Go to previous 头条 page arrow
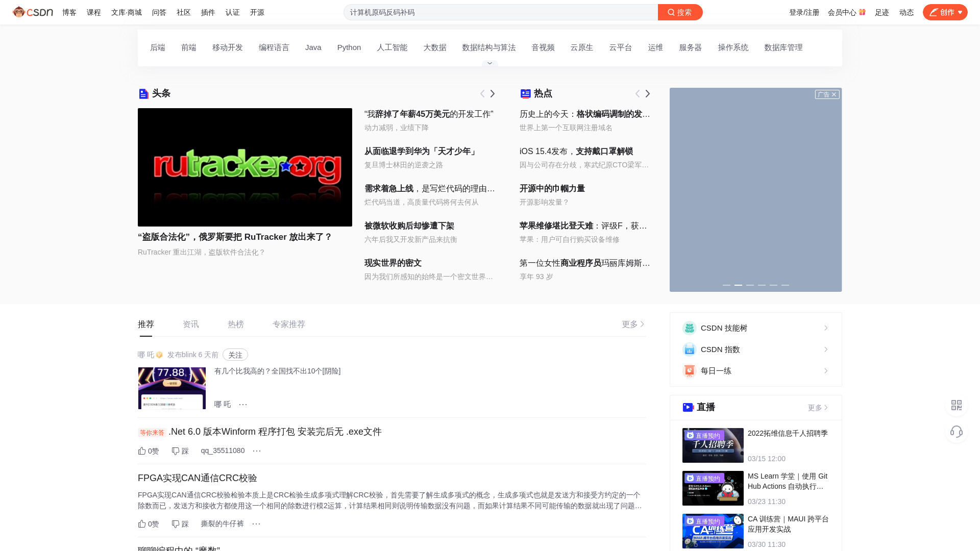980x551 pixels. tap(482, 93)
